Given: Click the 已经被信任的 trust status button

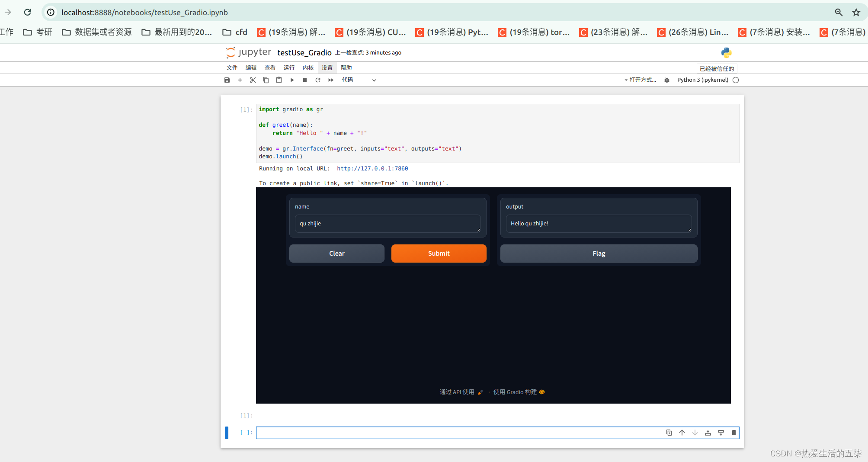Looking at the screenshot, I should 717,68.
